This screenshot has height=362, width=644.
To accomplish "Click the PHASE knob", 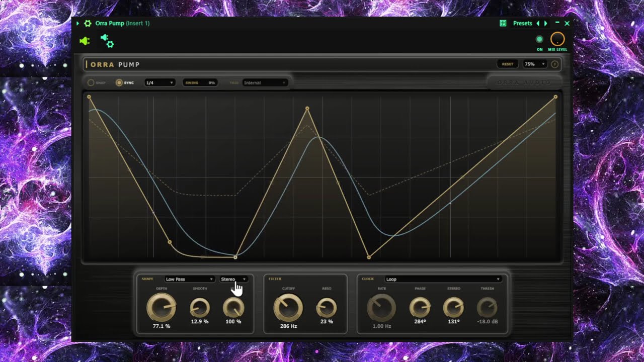I will (x=420, y=307).
